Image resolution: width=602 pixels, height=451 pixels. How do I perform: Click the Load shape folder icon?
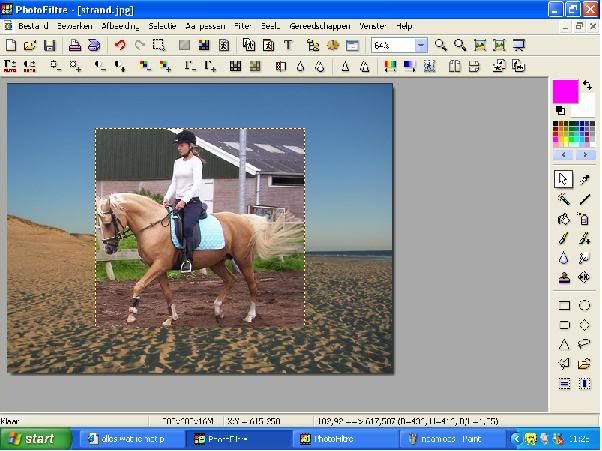point(584,363)
